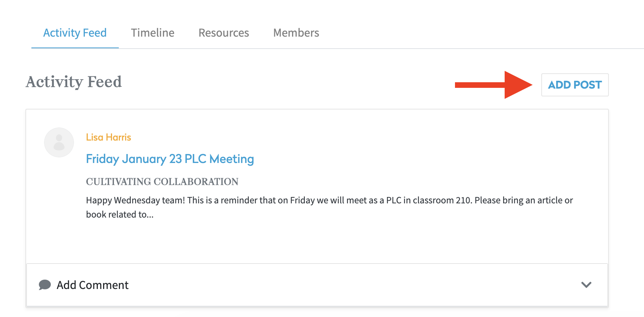This screenshot has width=644, height=317.
Task: Click Lisa Harris's profile avatar icon
Action: click(x=59, y=142)
